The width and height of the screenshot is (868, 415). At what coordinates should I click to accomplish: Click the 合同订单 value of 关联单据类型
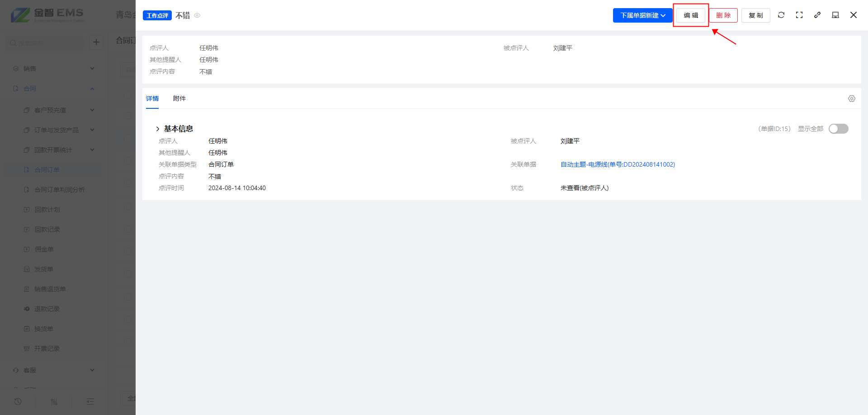(221, 164)
